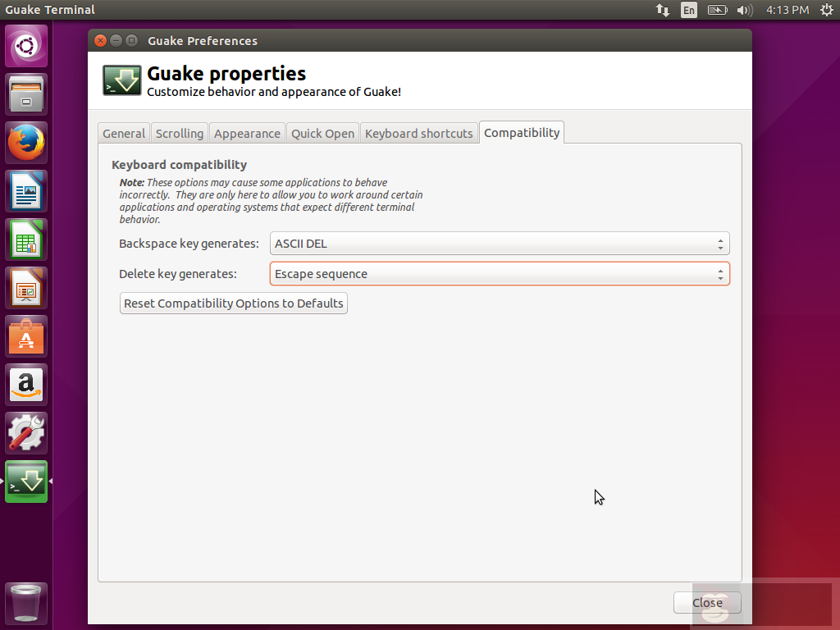Open Firefox from the launcher
Viewport: 840px width, 630px height.
(x=26, y=143)
